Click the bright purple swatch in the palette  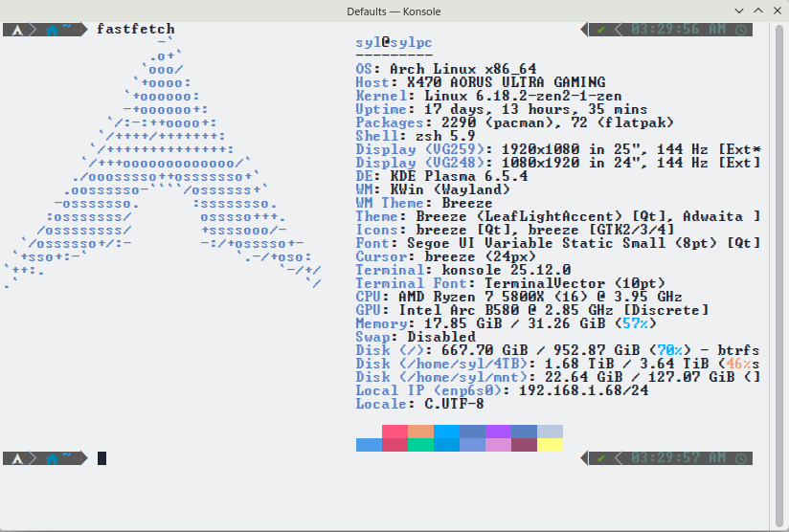pos(498,432)
